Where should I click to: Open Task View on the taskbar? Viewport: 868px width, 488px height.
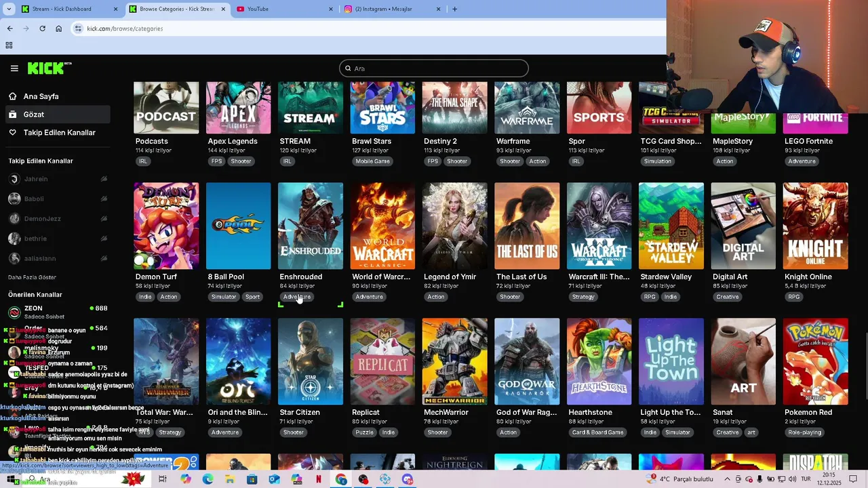pos(163,479)
